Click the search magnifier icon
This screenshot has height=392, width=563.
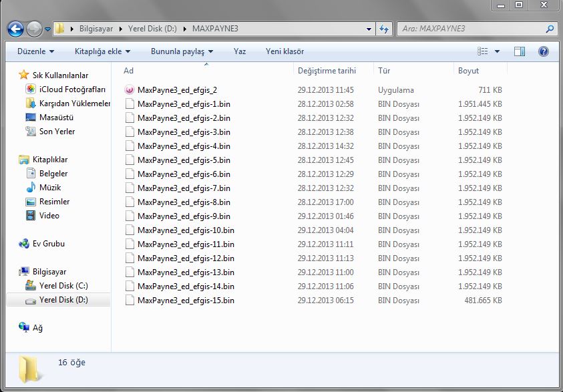[550, 29]
